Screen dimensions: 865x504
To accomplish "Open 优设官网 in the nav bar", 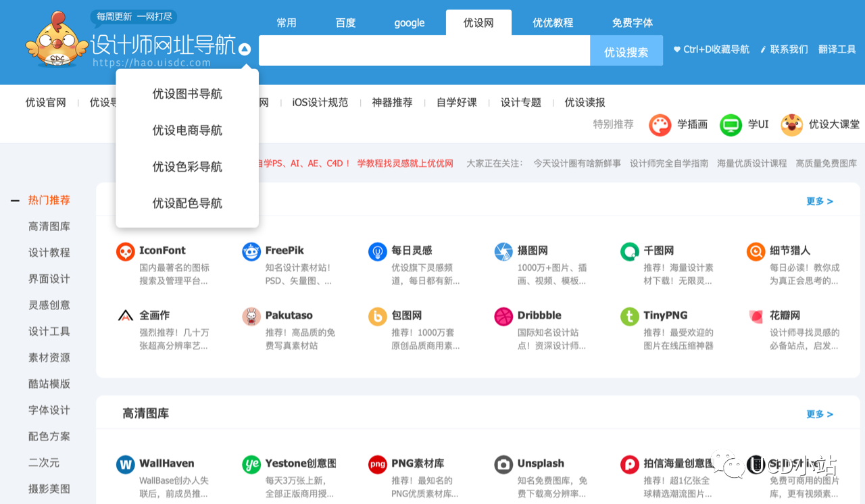I will click(46, 103).
